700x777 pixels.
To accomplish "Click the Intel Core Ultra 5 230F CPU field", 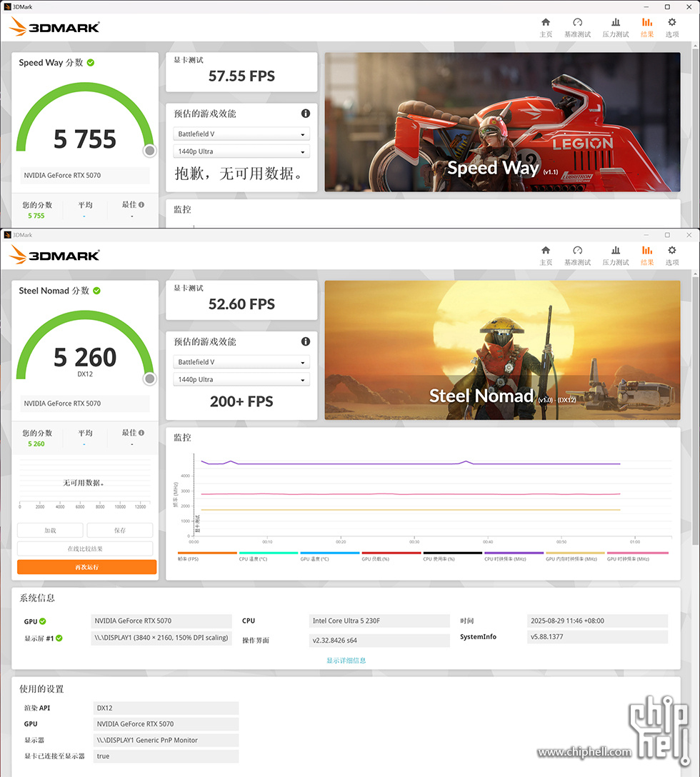I will (x=379, y=621).
